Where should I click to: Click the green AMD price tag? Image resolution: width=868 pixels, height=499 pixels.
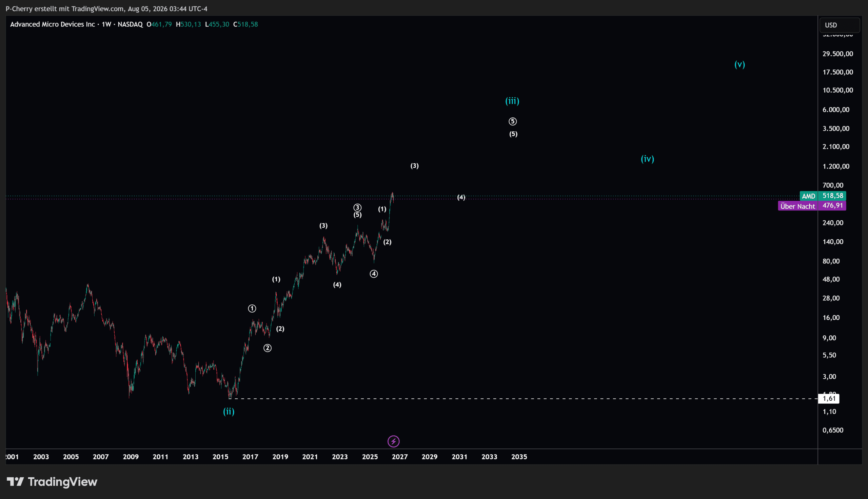point(809,196)
